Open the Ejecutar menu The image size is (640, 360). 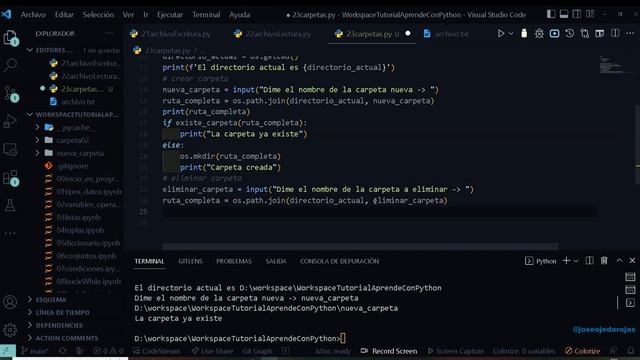tap(170, 15)
